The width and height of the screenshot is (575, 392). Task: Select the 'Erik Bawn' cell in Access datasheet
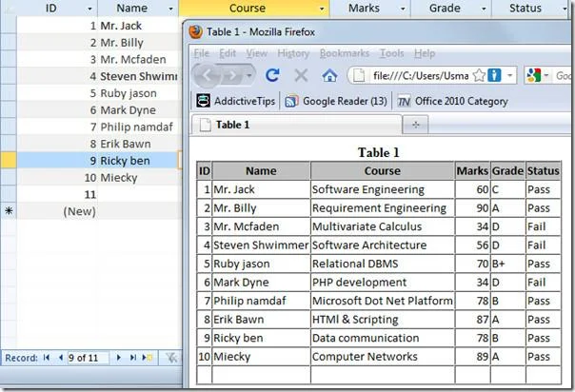coord(138,144)
